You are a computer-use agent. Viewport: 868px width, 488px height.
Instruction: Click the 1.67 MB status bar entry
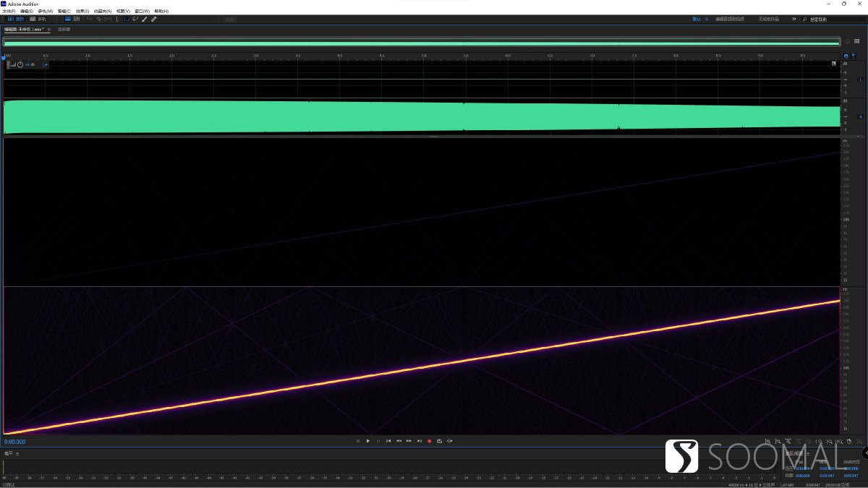tap(787, 485)
